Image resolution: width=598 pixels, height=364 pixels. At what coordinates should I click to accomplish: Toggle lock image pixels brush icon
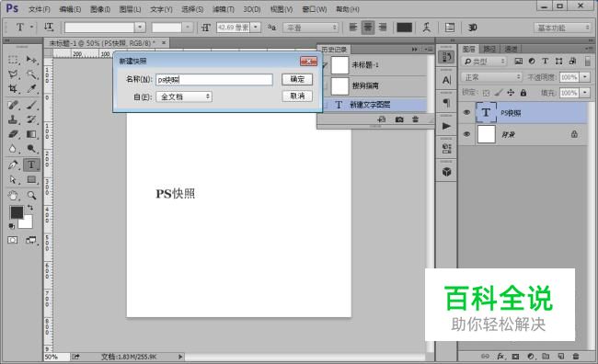click(x=498, y=93)
